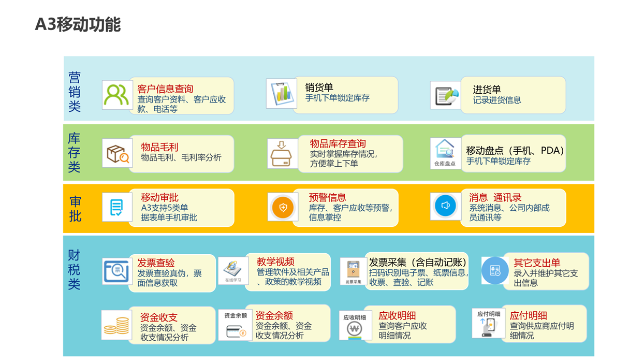Select the 营销类 category label

(75, 92)
